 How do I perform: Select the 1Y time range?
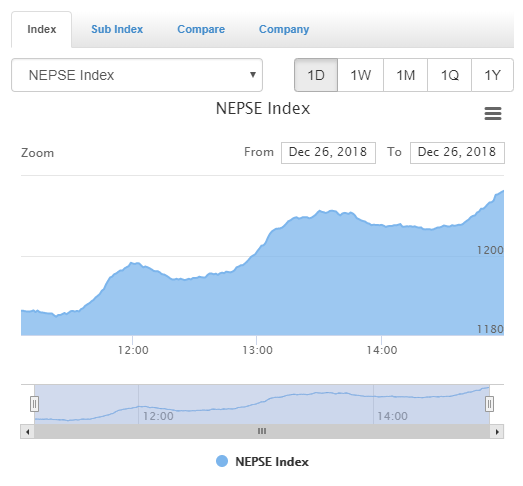coord(492,75)
